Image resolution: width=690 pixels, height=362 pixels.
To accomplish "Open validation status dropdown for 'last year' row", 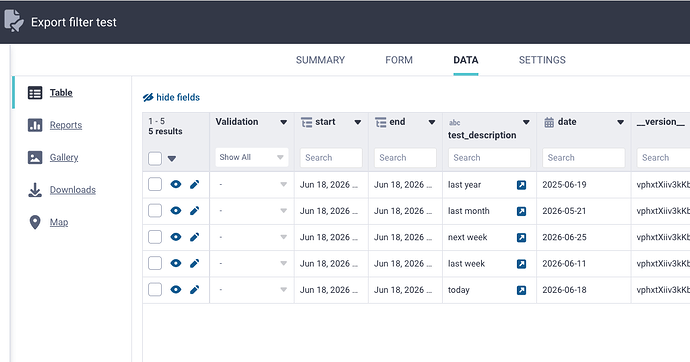I will 283,185.
